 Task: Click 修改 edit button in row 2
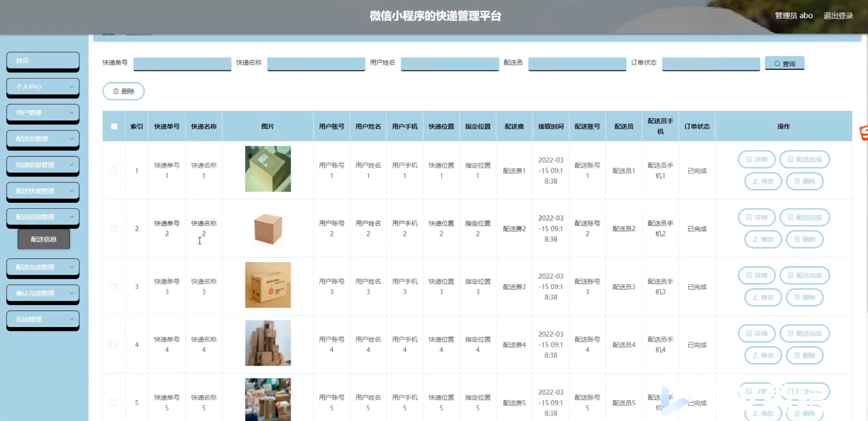click(x=763, y=240)
